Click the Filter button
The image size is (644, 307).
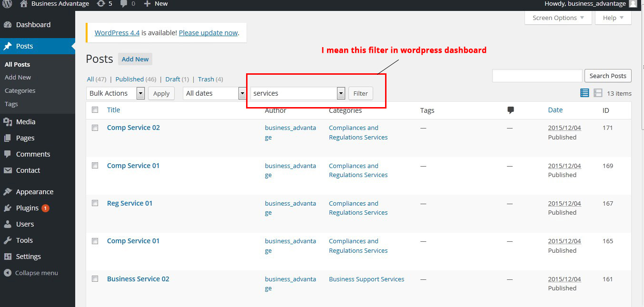[x=361, y=93]
